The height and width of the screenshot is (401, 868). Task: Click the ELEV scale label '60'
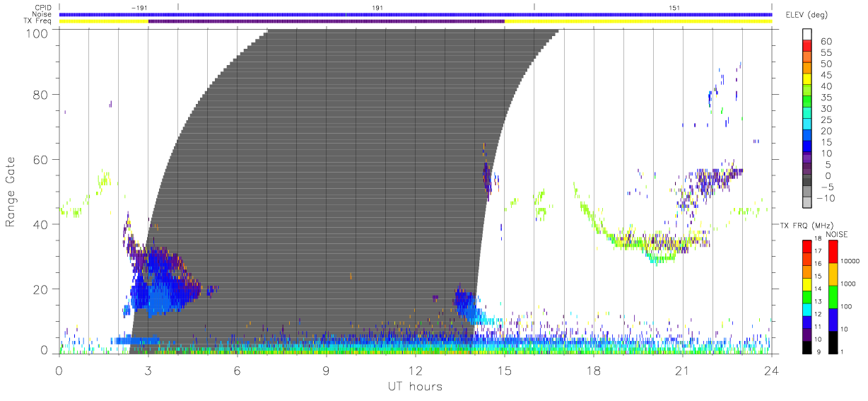point(827,42)
